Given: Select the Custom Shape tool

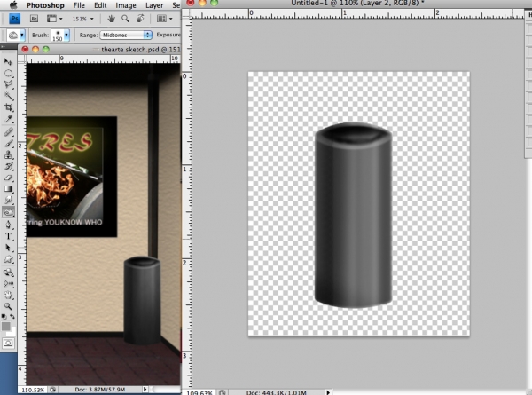Looking at the screenshot, I should (x=8, y=259).
